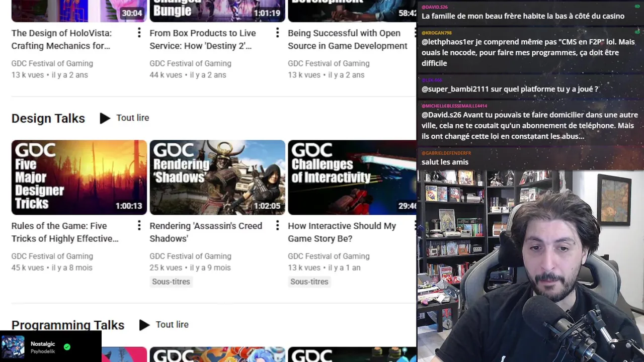Screen dimensions: 644x362
Task: Click chat message asking super_bambi2111 about platform
Action: pos(510,89)
